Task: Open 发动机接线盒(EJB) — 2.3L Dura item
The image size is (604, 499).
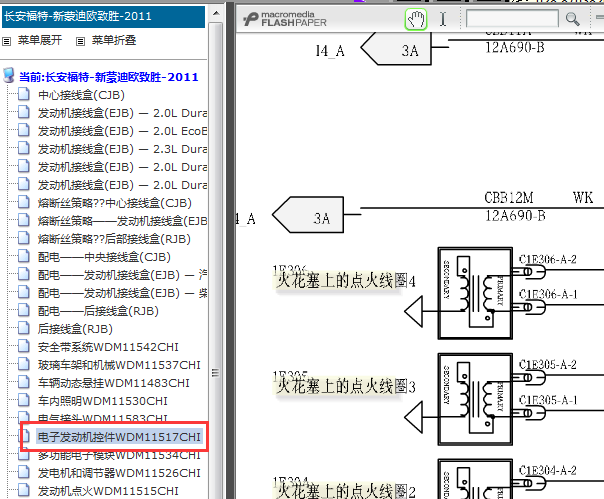Action: click(x=122, y=149)
